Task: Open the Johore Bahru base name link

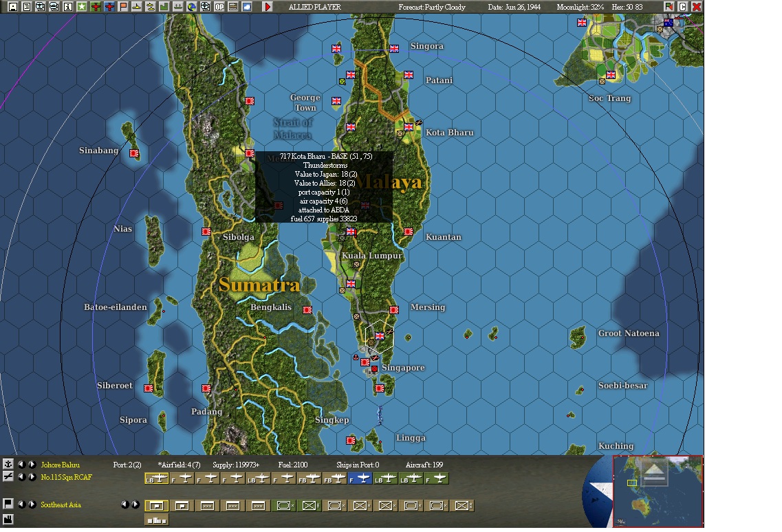Action: point(60,465)
